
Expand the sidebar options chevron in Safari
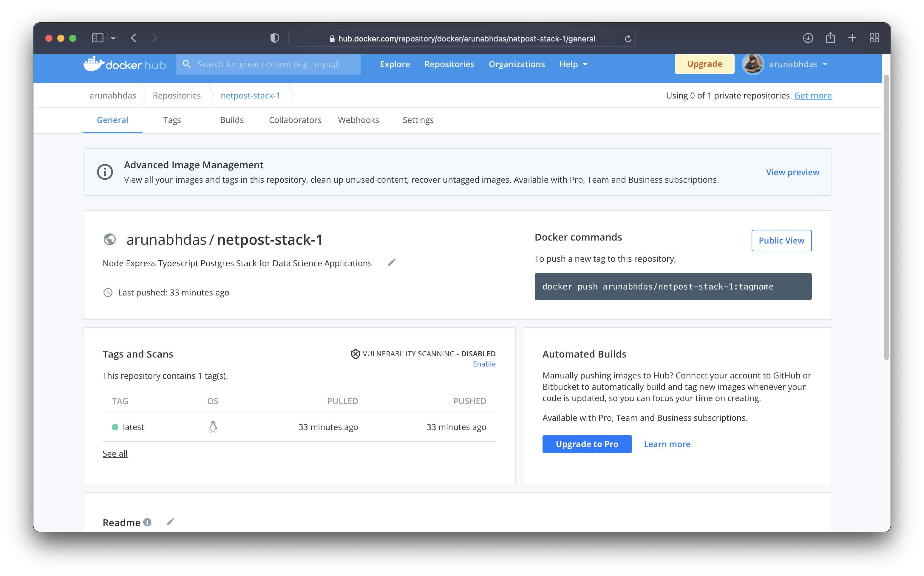click(113, 38)
